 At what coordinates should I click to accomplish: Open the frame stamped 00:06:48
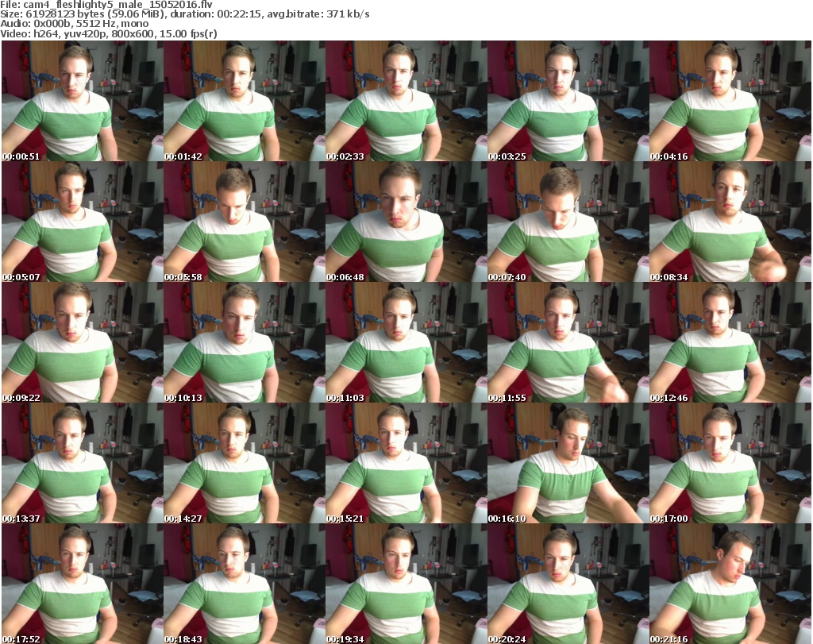point(406,222)
